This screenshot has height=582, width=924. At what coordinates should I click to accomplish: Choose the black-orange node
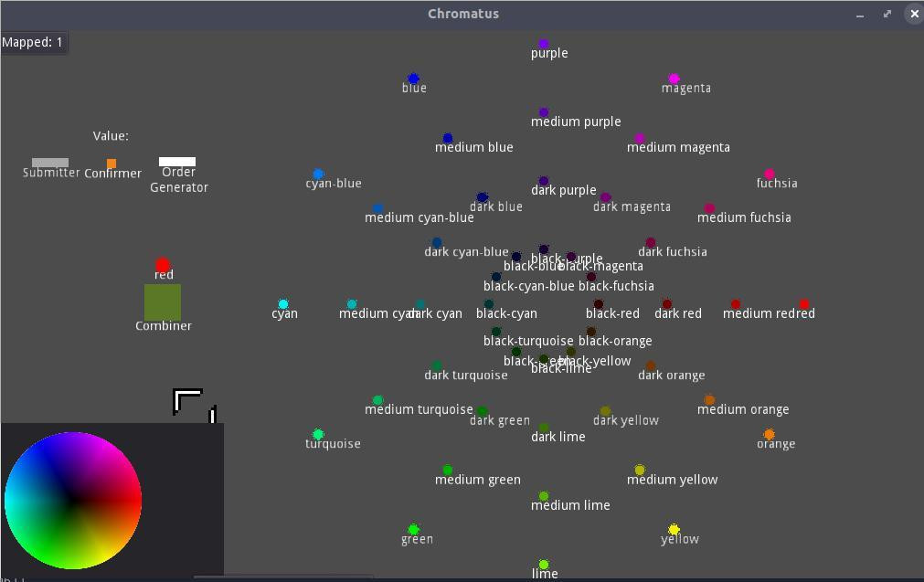(591, 332)
